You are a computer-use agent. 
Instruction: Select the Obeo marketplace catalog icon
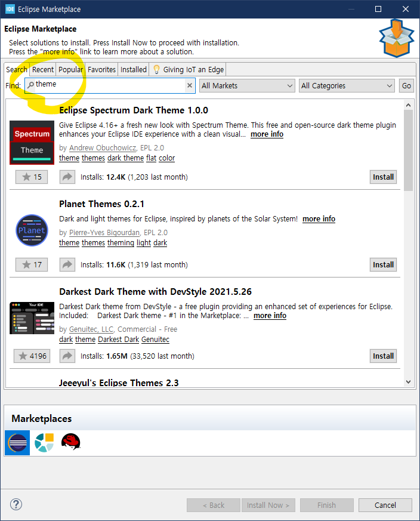(44, 443)
